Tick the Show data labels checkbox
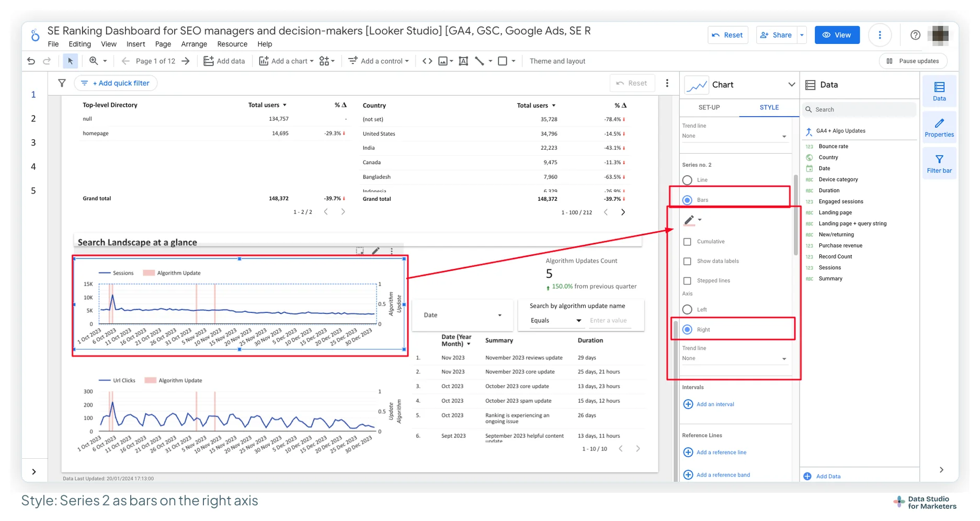 click(x=688, y=261)
